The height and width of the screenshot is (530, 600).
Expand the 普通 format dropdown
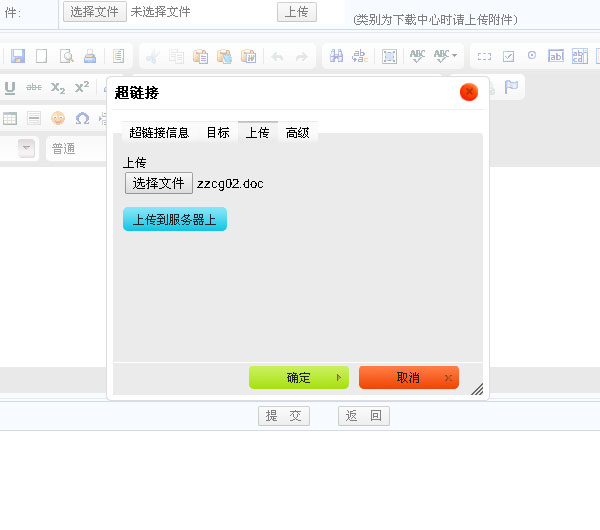(x=27, y=149)
